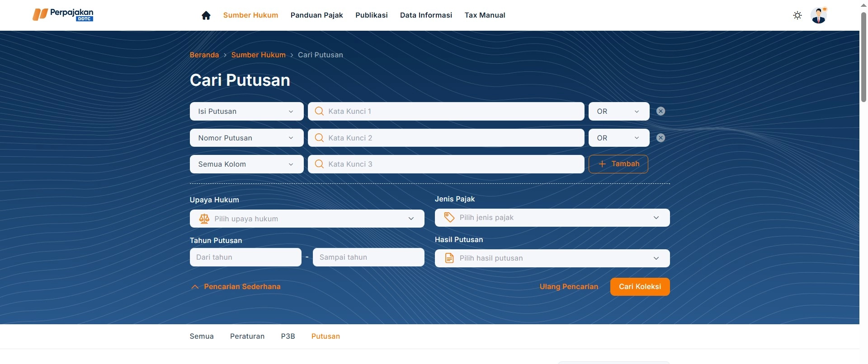Click the Tambah button to add keyword
This screenshot has width=868, height=364.
pos(618,164)
